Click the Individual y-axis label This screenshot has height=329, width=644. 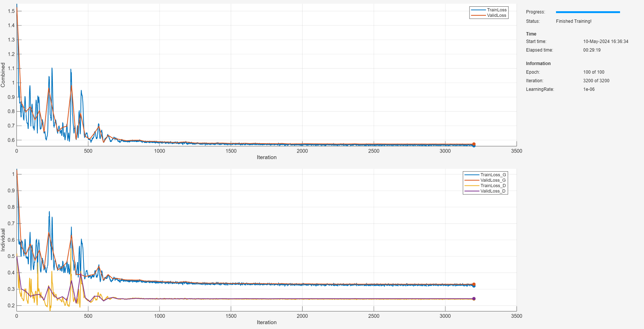3,240
